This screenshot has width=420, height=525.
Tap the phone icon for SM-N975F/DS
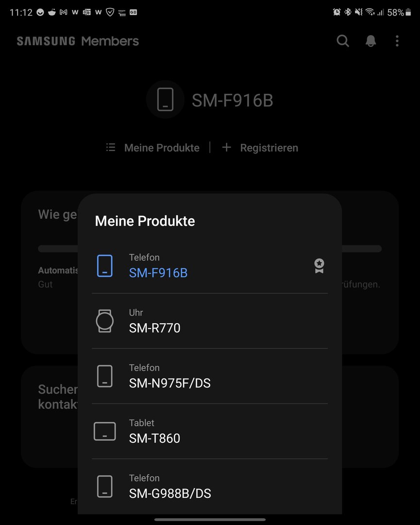pyautogui.click(x=105, y=376)
